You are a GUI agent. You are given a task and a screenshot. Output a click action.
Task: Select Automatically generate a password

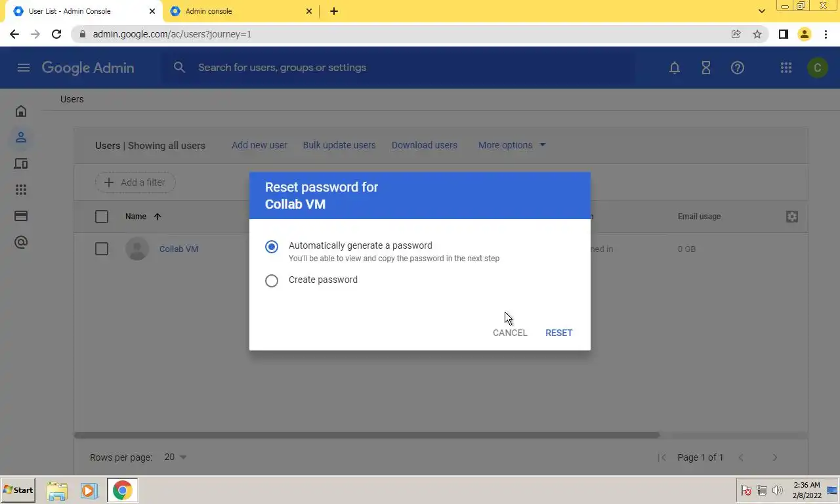click(272, 247)
